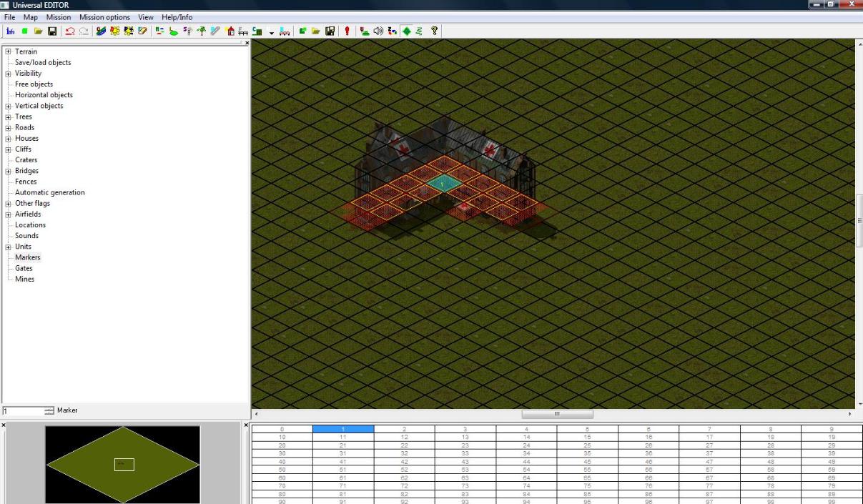Expand the Houses tree node

coord(9,138)
